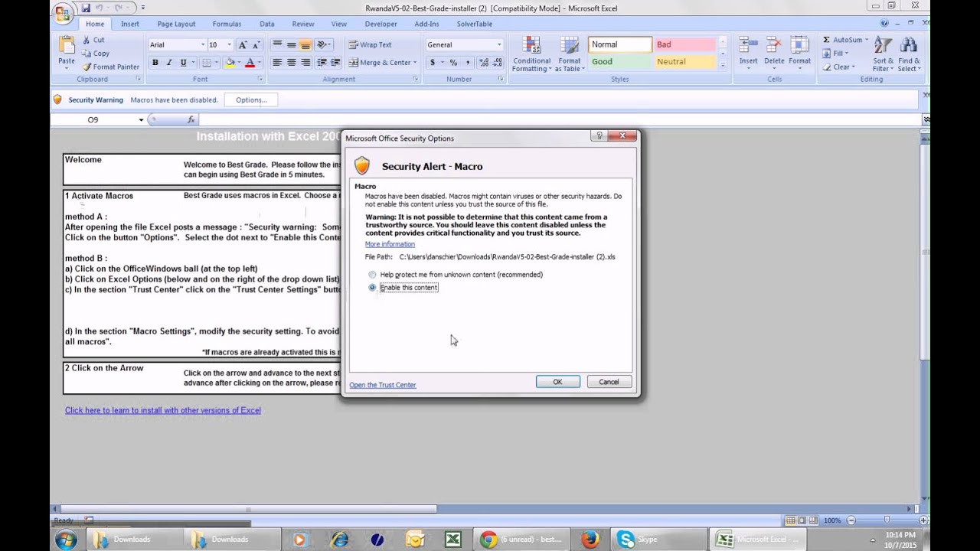Align text to the left

pyautogui.click(x=277, y=63)
